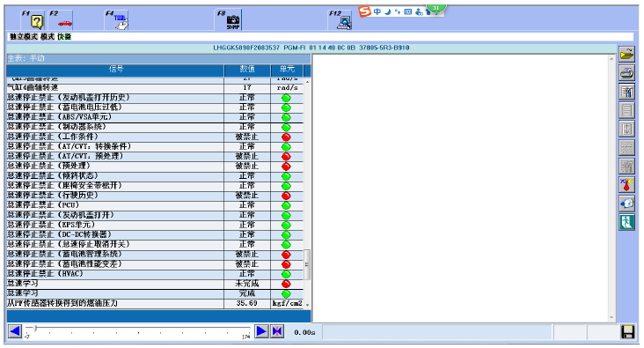Click the 数值 column header
Viewport: 644px width, 348px height.
point(247,70)
